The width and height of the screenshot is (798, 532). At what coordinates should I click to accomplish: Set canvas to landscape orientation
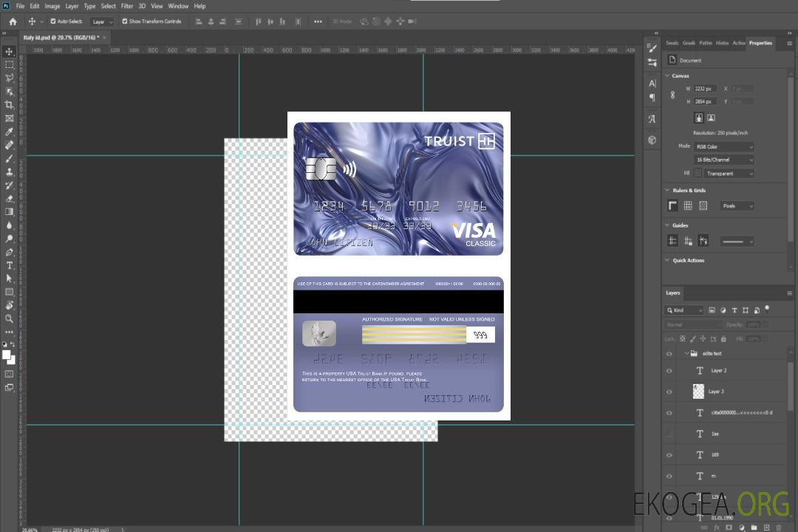pyautogui.click(x=712, y=118)
